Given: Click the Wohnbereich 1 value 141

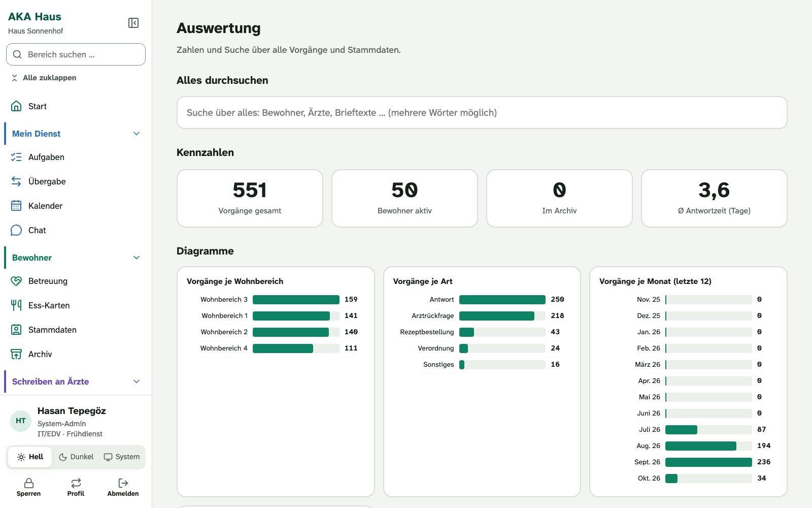Looking at the screenshot, I should coord(351,315).
